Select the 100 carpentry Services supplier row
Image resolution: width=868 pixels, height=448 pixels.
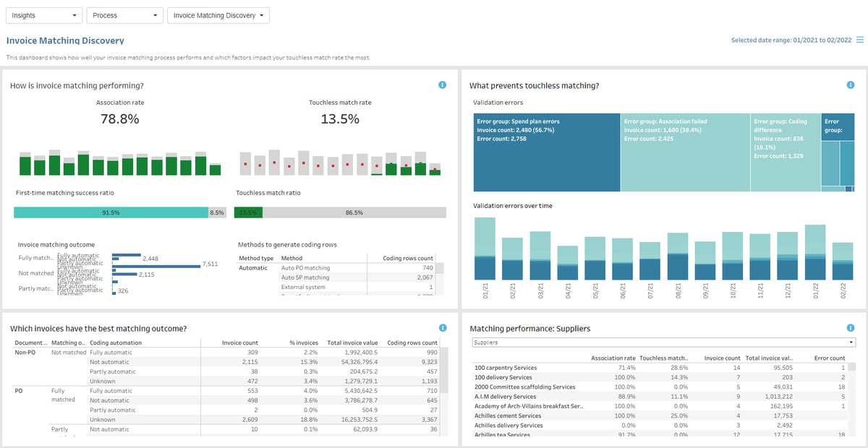click(x=506, y=368)
